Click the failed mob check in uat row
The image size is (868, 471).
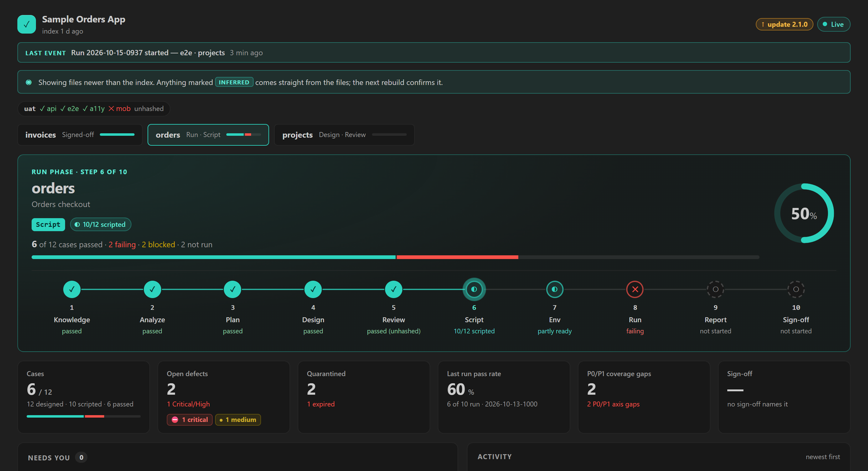point(119,109)
